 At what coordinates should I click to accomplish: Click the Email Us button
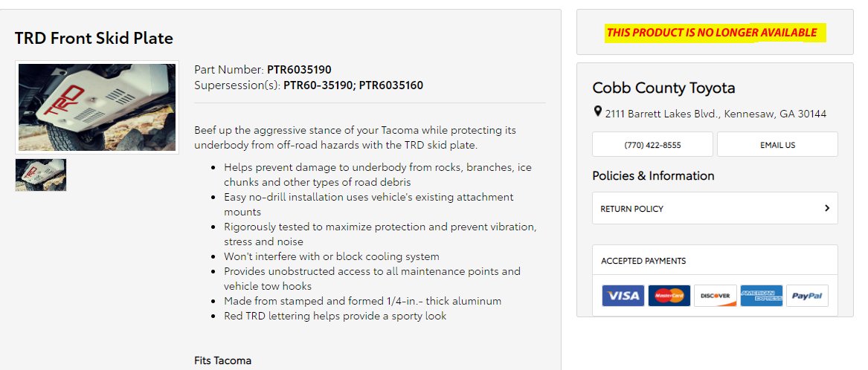point(777,144)
